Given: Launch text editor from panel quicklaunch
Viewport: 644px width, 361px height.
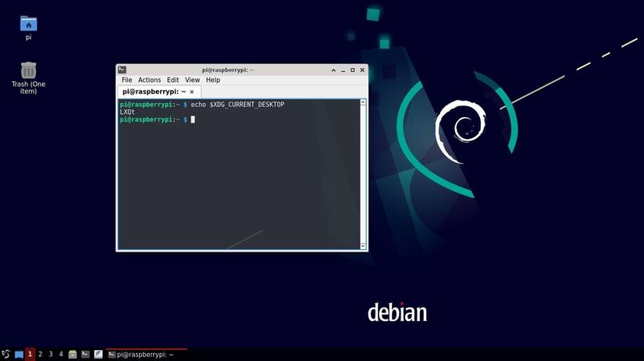Looking at the screenshot, I should [x=98, y=354].
